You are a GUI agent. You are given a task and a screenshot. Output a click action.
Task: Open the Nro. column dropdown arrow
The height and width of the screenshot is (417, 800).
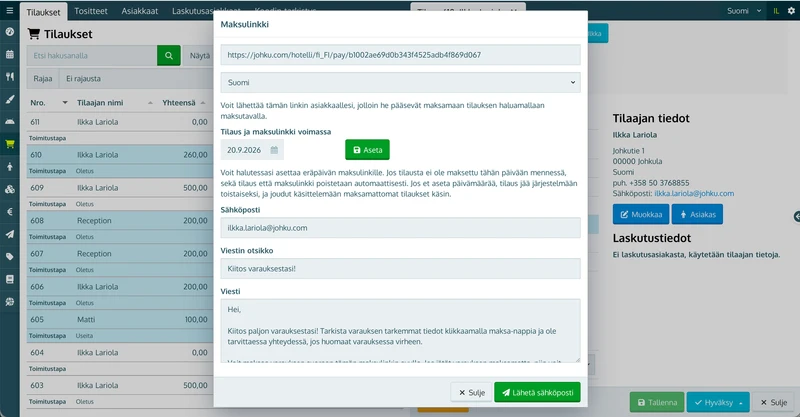point(65,103)
